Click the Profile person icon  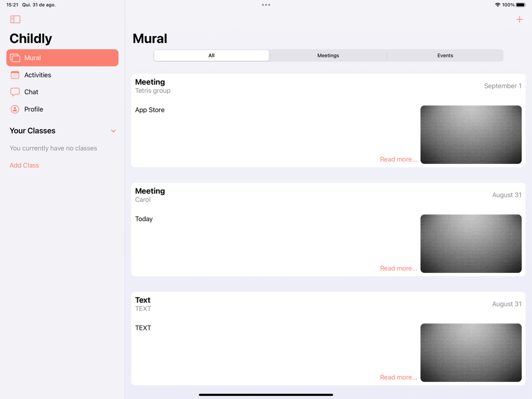[x=15, y=109]
